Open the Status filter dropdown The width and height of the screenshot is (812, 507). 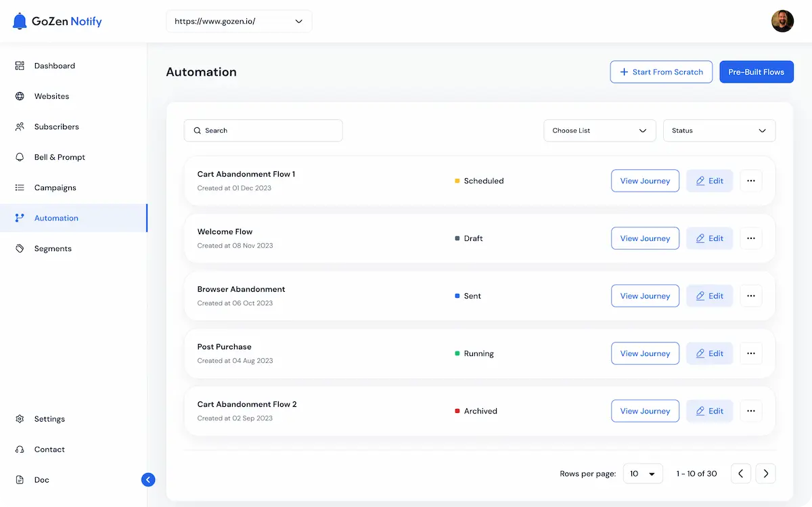(x=719, y=131)
